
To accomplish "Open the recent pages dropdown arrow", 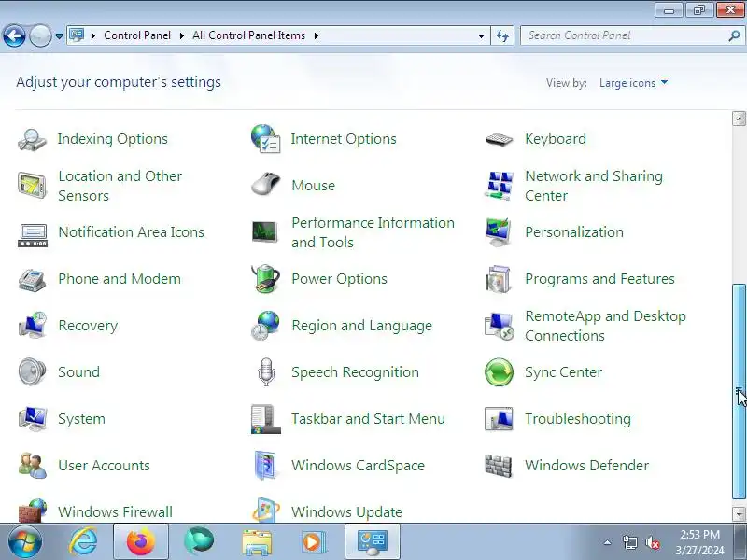I will 59,35.
